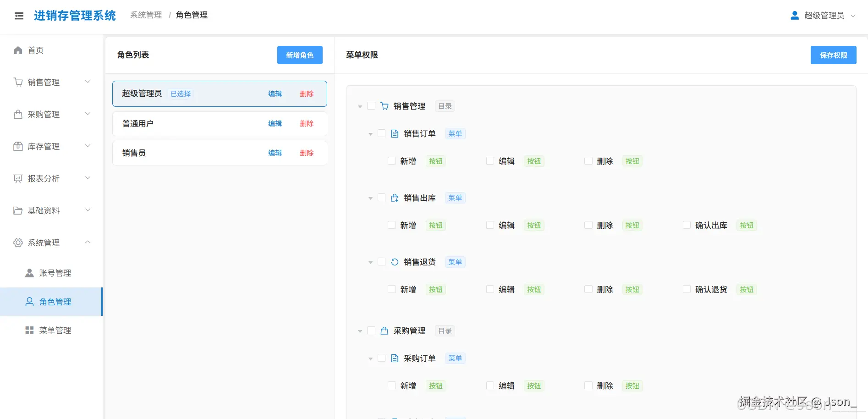Click the cart icon of 销售管理 tree node
Screen dimensions: 868x419
tap(385, 106)
